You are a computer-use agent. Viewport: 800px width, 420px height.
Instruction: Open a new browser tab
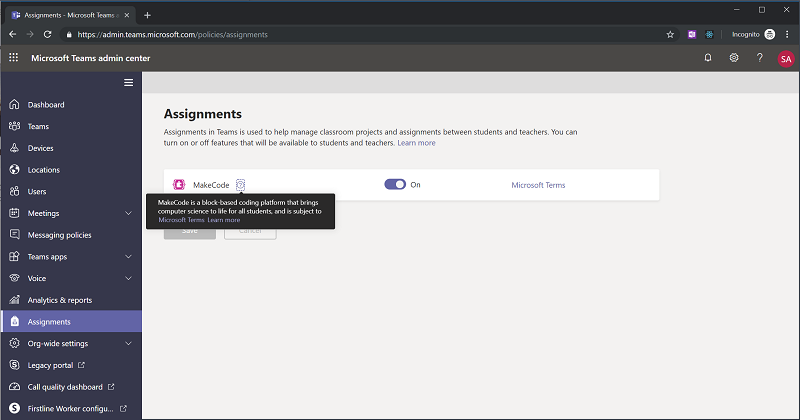[x=147, y=15]
